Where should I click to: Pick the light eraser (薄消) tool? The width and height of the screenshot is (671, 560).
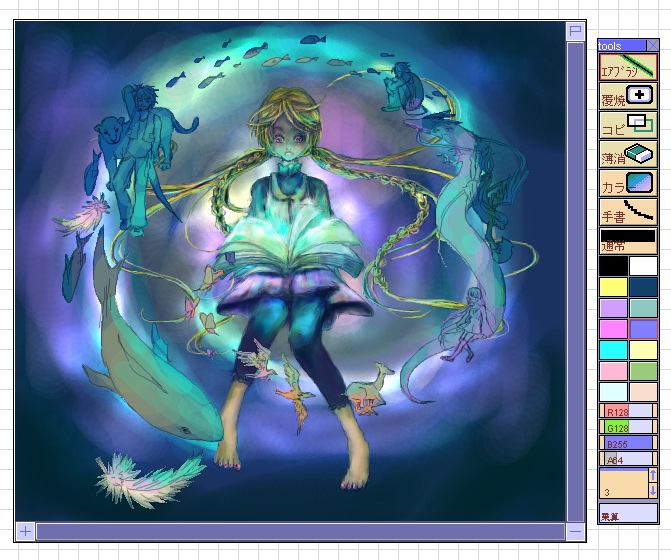[x=628, y=154]
